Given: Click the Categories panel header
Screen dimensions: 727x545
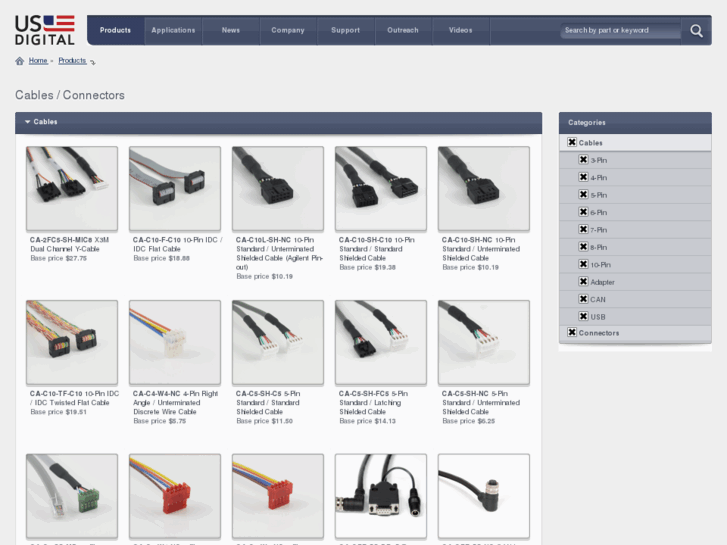Looking at the screenshot, I should point(635,122).
